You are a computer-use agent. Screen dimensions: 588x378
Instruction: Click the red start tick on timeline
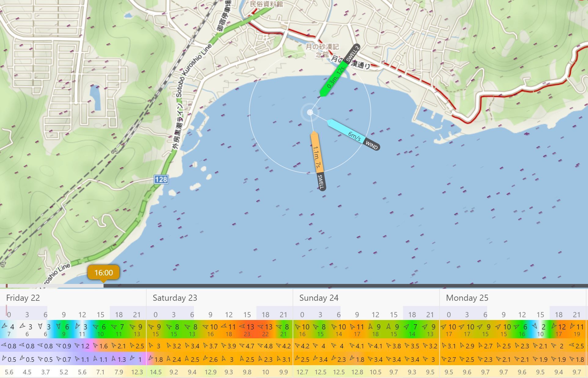pyautogui.click(x=6, y=286)
